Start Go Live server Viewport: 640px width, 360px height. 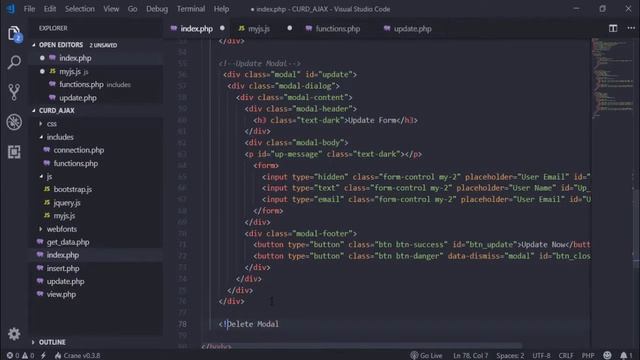[426, 356]
